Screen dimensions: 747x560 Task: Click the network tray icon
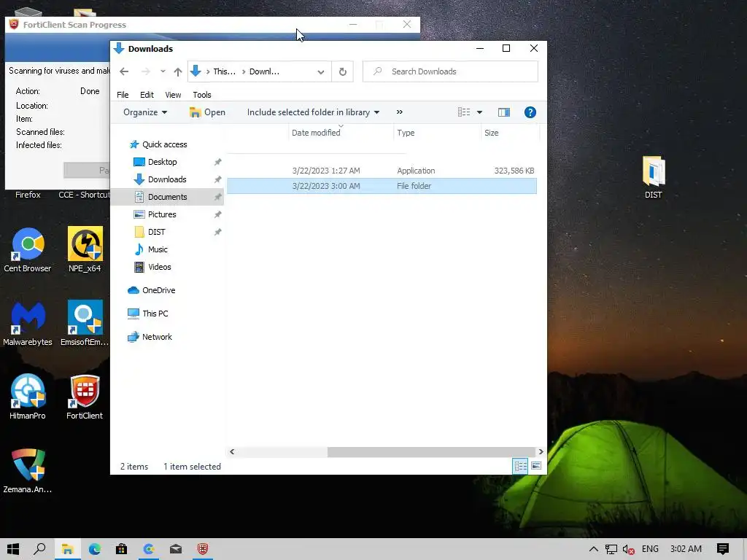611,549
